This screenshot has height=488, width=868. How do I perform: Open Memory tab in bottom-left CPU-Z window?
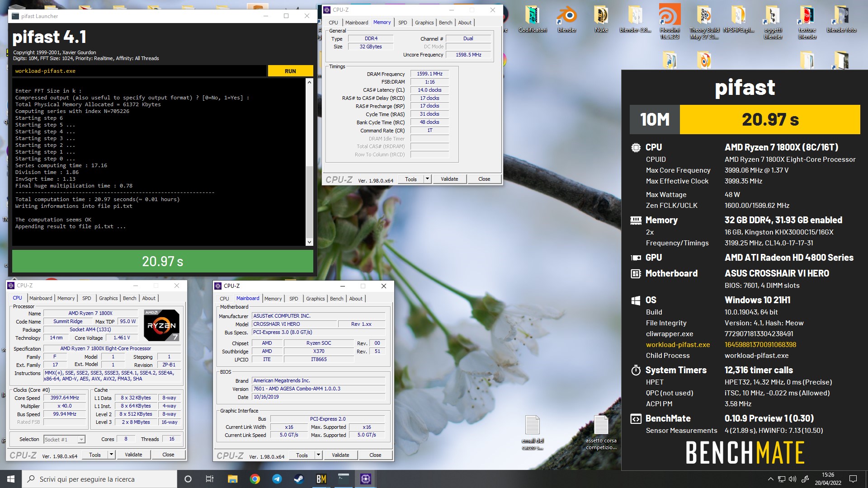[66, 298]
